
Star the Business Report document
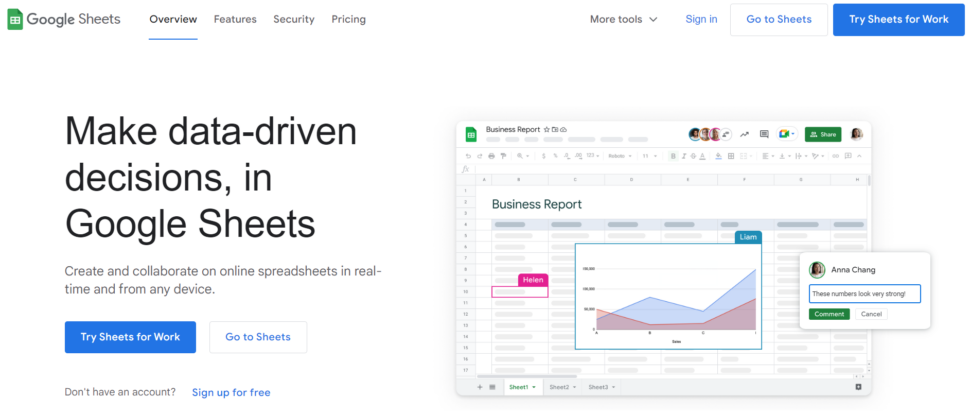coord(546,129)
